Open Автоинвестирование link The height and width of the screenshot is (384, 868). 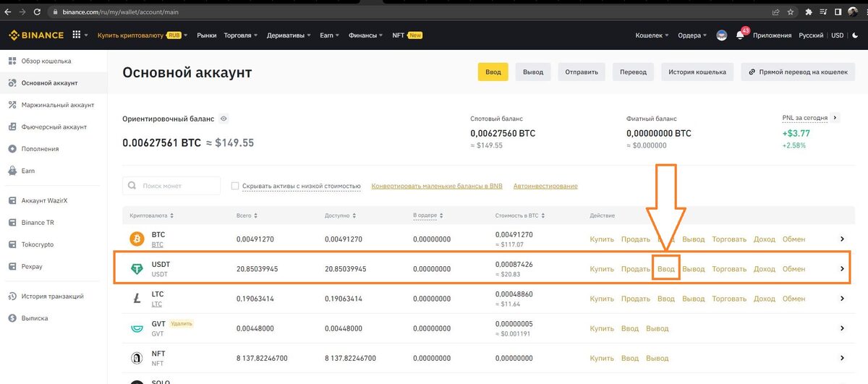545,186
